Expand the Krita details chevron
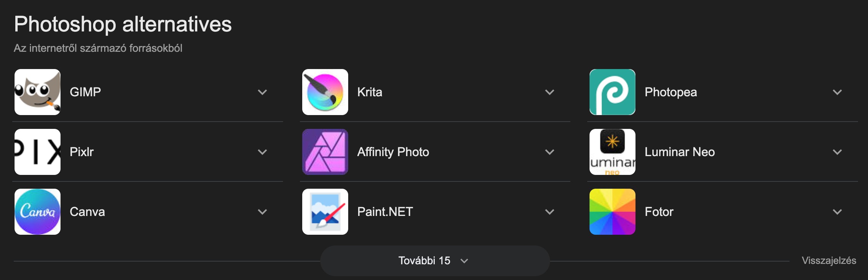Image resolution: width=868 pixels, height=280 pixels. pos(550,92)
